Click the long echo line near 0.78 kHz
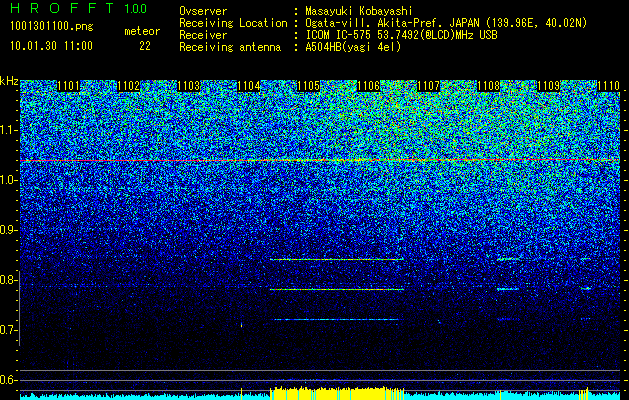The height and width of the screenshot is (400, 629). tap(337, 289)
